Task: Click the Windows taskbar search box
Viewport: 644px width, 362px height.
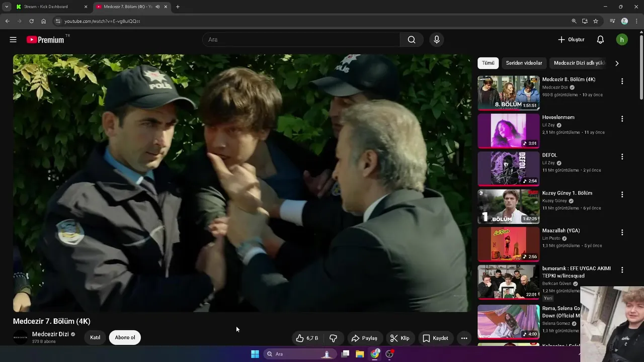Action: click(300, 354)
